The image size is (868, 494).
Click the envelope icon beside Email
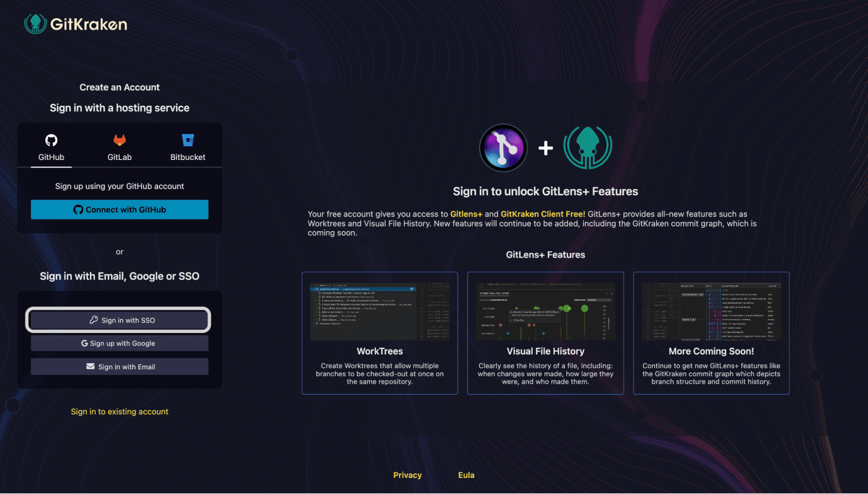[90, 366]
